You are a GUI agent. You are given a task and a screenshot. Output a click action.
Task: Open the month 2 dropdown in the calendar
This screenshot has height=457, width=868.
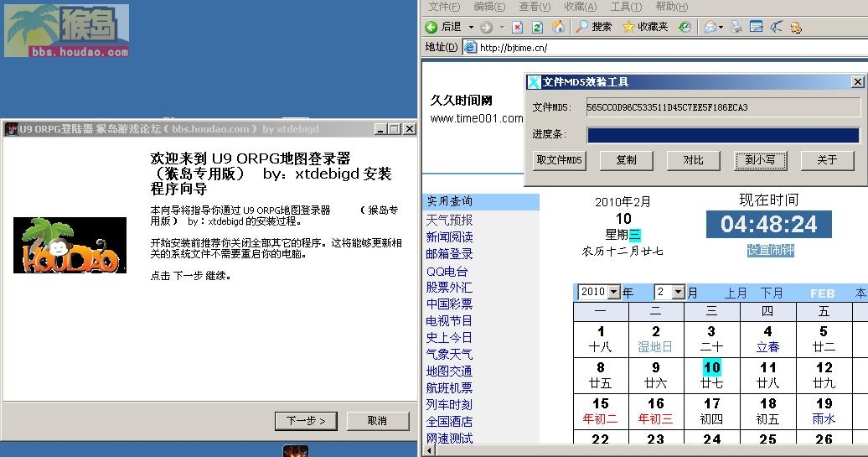tap(679, 292)
